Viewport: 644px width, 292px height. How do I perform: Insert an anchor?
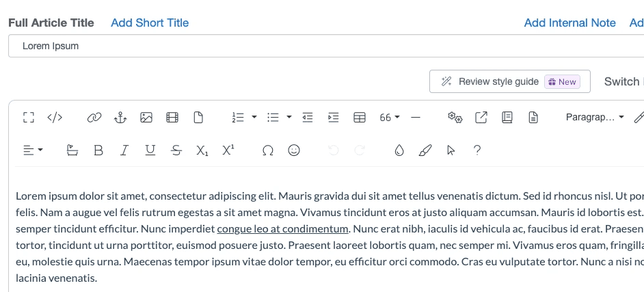tap(120, 118)
